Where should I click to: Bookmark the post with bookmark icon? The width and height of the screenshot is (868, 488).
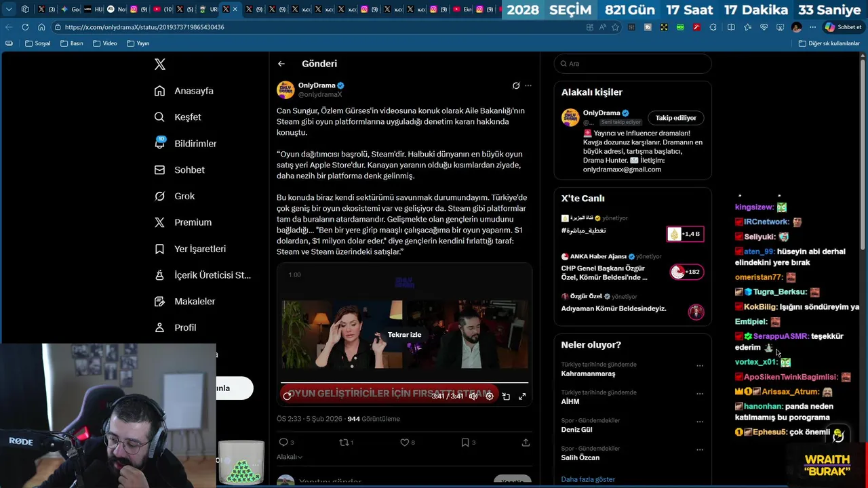click(465, 442)
